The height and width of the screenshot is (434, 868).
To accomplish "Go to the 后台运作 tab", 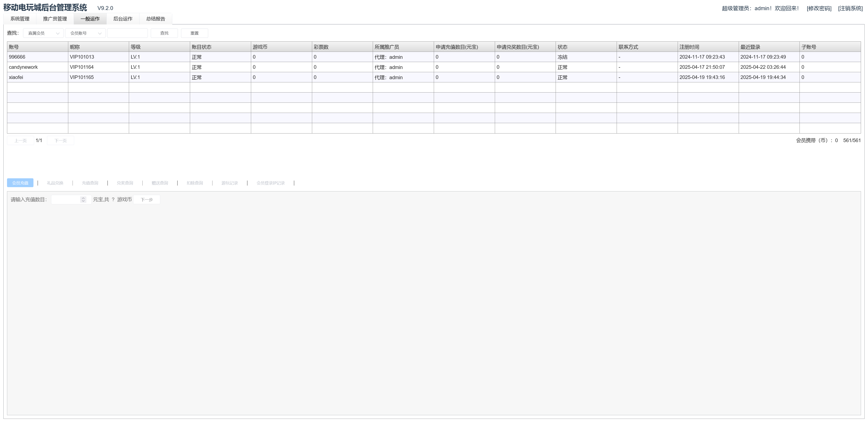I will (123, 19).
